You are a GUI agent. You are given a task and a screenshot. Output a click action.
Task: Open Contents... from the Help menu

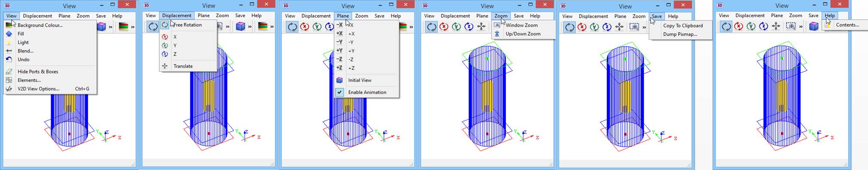(848, 25)
